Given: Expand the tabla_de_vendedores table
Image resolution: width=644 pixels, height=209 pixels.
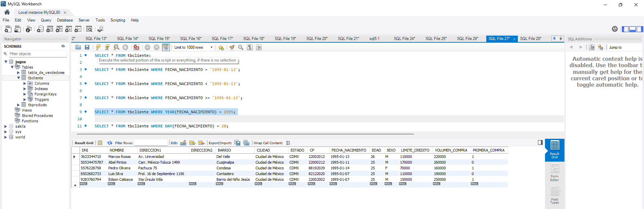Looking at the screenshot, I should click(18, 73).
